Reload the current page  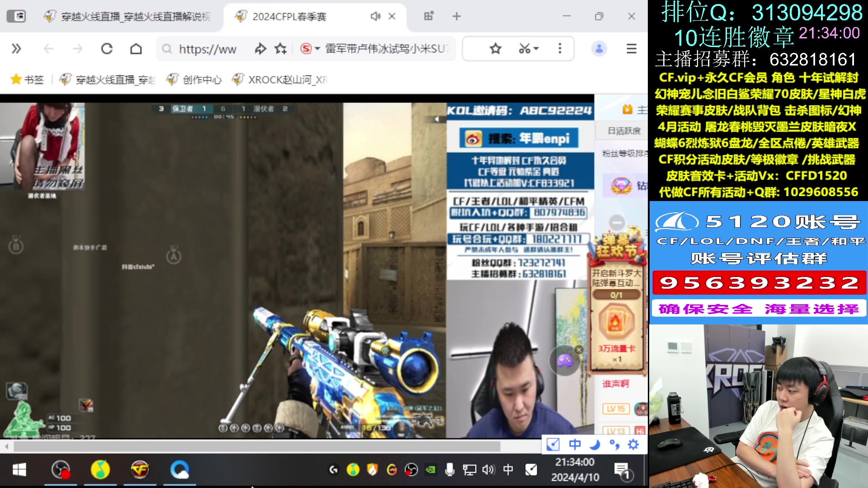point(107,49)
